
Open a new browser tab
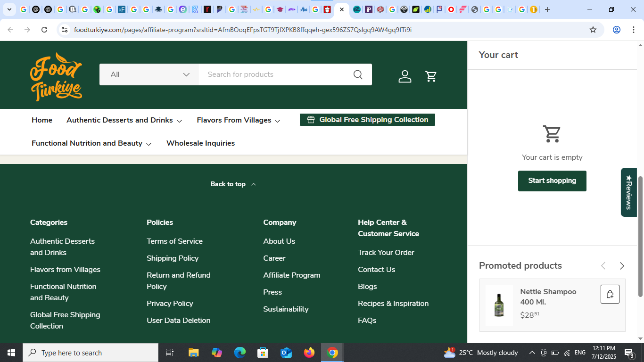(547, 9)
